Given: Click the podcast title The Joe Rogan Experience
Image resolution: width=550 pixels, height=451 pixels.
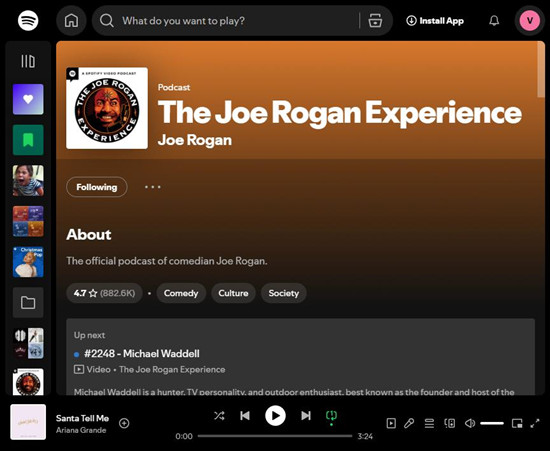Looking at the screenshot, I should point(340,113).
